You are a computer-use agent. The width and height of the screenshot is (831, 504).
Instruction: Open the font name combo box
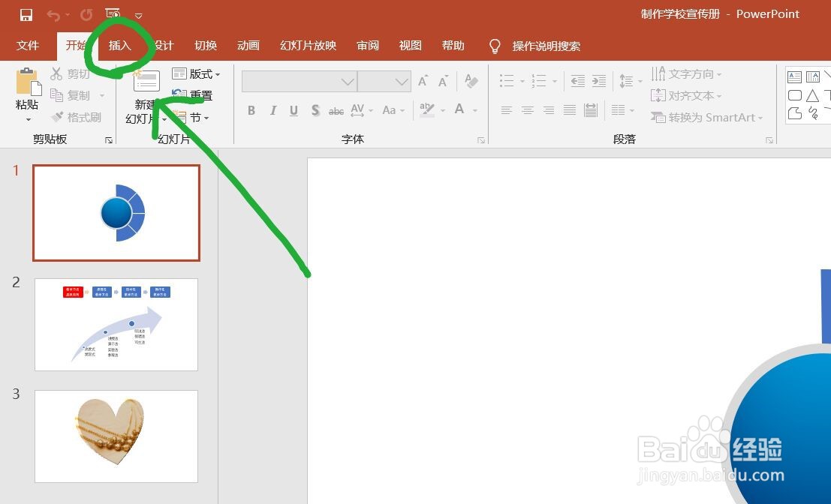pyautogui.click(x=300, y=82)
